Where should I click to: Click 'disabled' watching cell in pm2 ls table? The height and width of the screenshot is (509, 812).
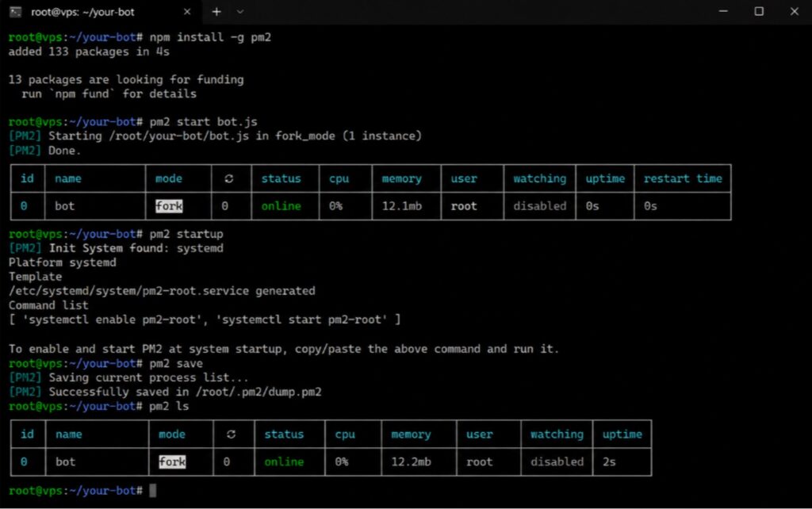pyautogui.click(x=557, y=462)
